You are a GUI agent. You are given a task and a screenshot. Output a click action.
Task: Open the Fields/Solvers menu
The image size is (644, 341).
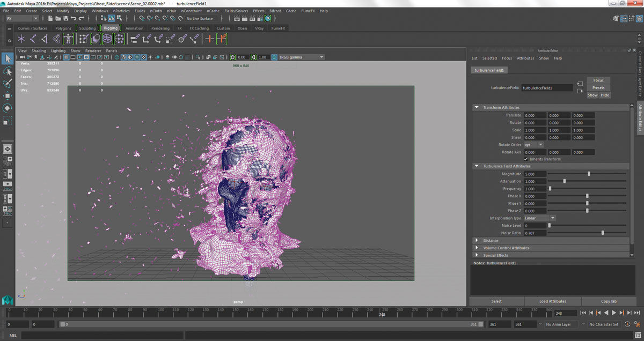coord(237,11)
